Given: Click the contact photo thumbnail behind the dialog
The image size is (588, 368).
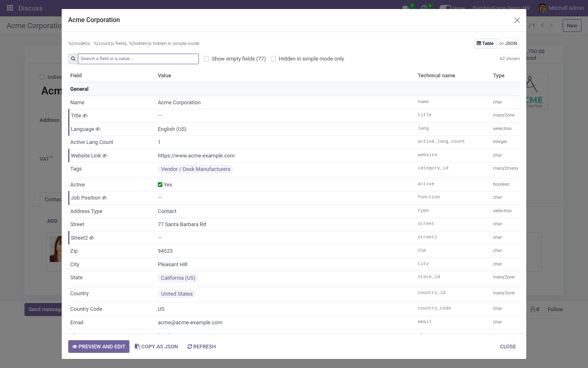Looking at the screenshot, I should [56, 249].
